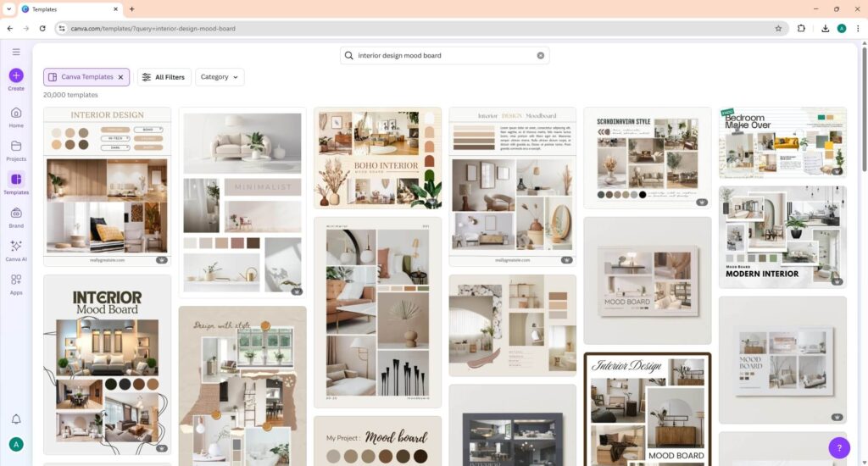Screen dimensions: 868x466
Task: Clear the search field with X icon
Action: [541, 55]
